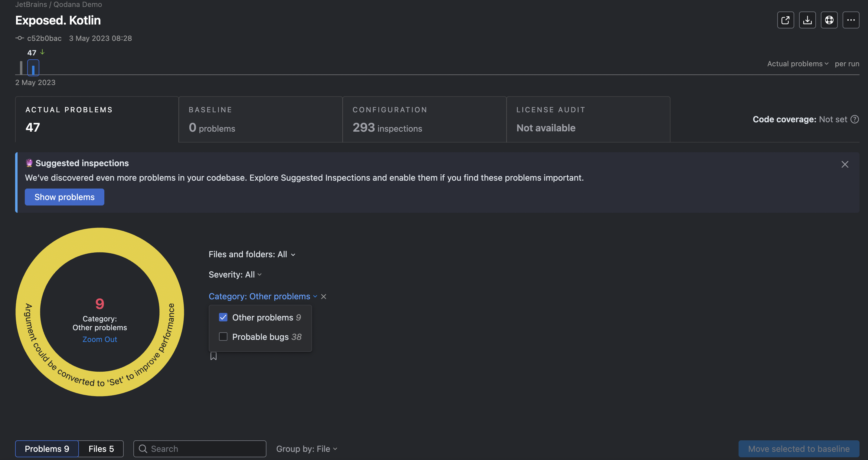Viewport: 868px width, 460px height.
Task: Open the more options ellipsis menu
Action: (851, 20)
